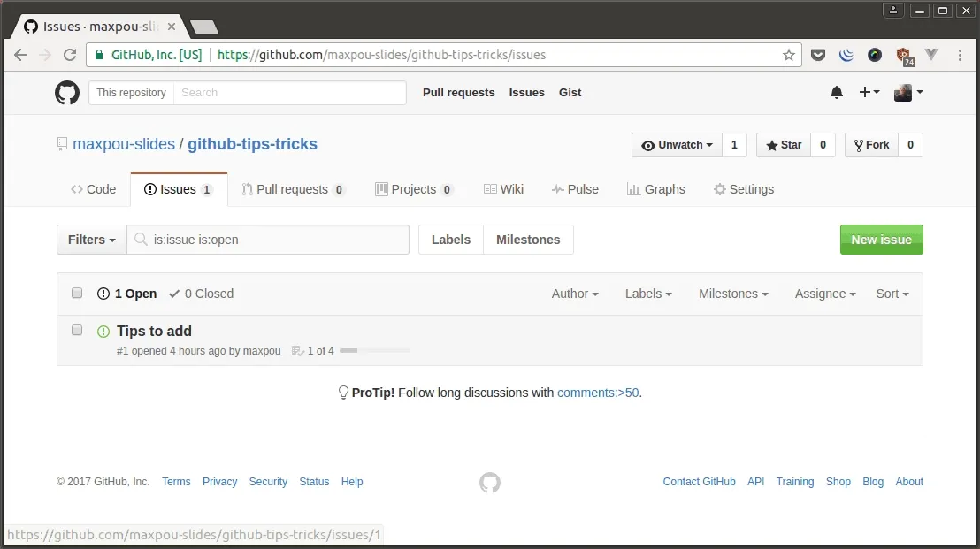The image size is (980, 549).
Task: Click the header Search repository field
Action: click(290, 93)
